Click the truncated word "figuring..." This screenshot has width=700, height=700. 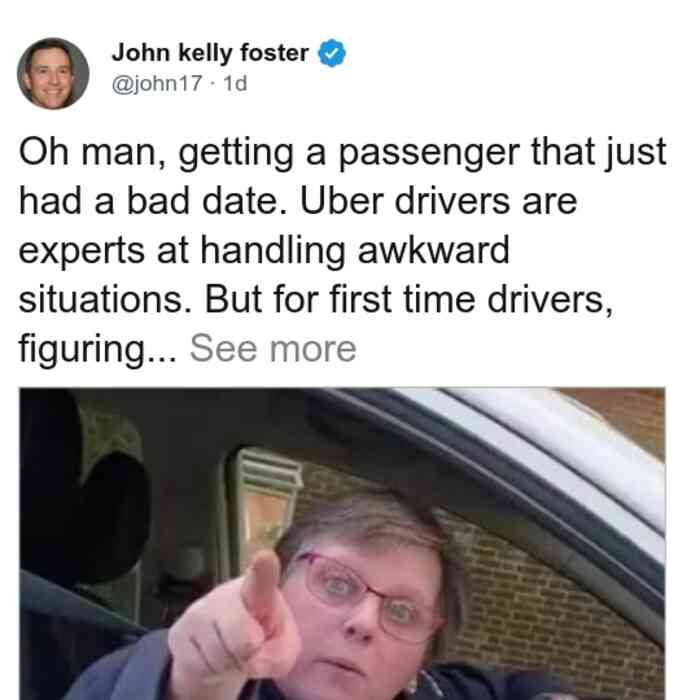pos(98,350)
